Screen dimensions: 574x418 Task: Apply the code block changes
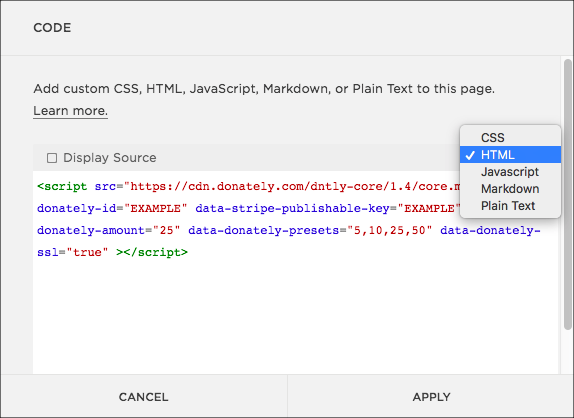[431, 397]
